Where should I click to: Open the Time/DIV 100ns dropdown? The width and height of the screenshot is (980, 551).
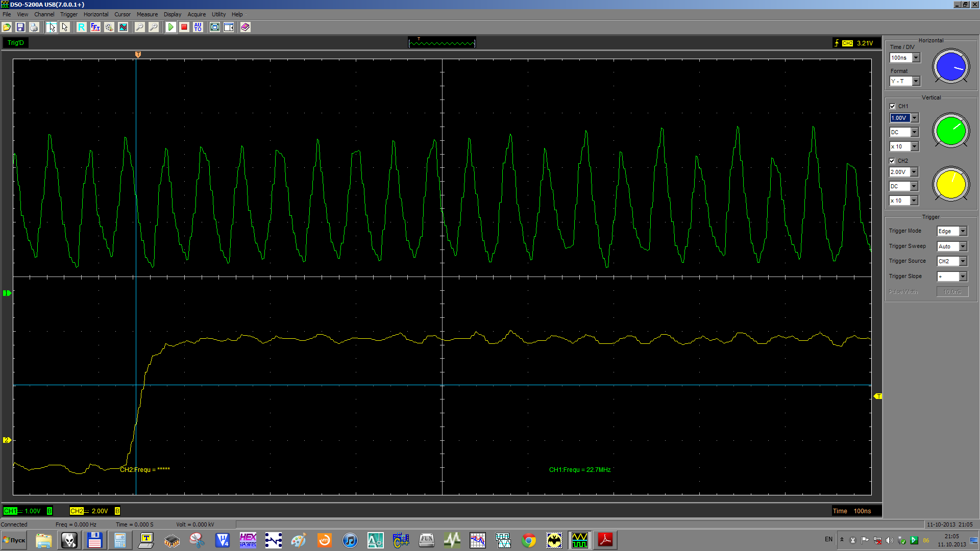coord(916,58)
